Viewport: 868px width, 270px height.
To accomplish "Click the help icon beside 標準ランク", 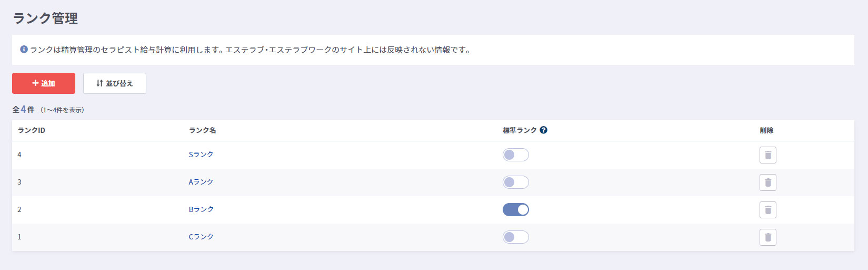I will click(544, 130).
